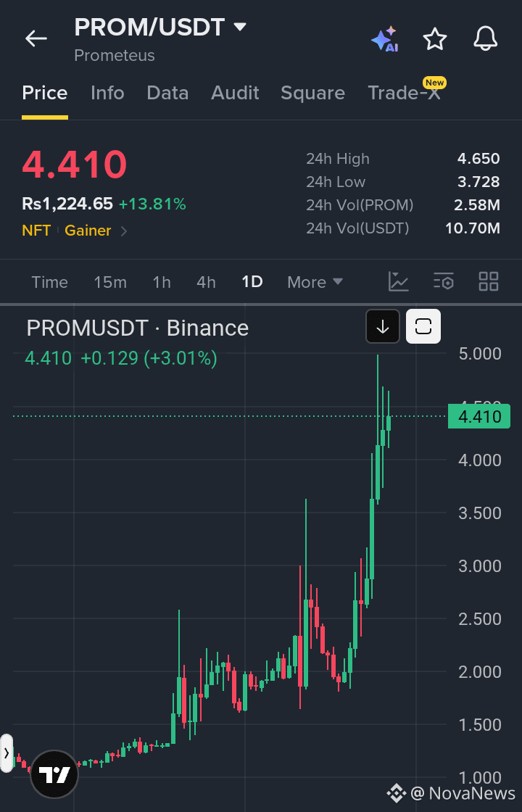
Task: Click the 24h High value 4.650
Action: [478, 159]
